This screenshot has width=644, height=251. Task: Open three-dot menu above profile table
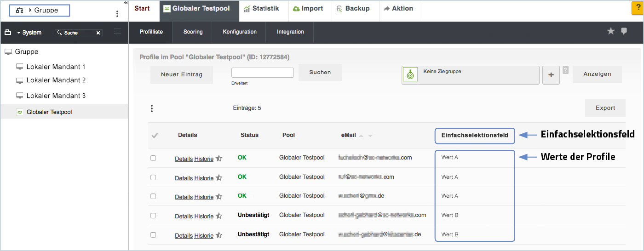152,108
